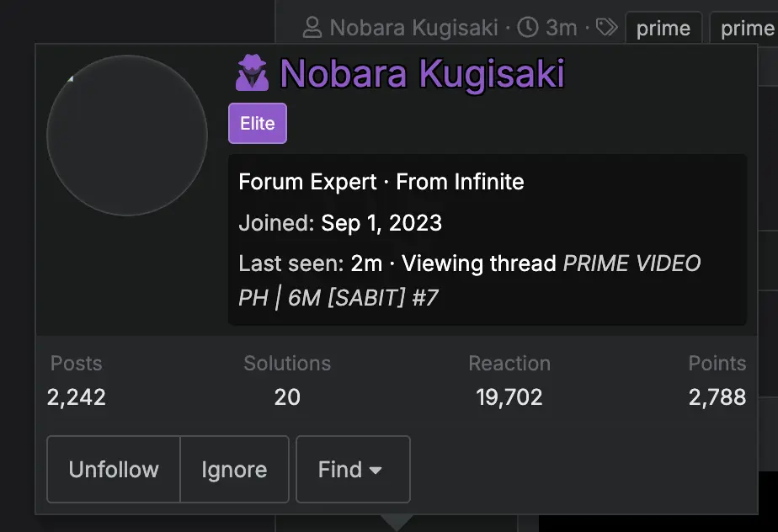The image size is (778, 532).
Task: Click the clock icon next to 3m
Action: click(528, 27)
